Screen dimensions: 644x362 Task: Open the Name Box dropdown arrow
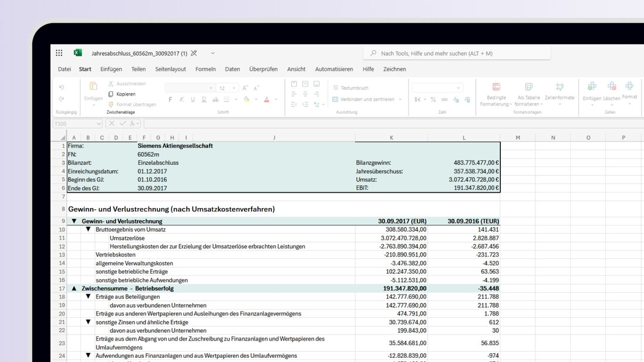click(98, 123)
